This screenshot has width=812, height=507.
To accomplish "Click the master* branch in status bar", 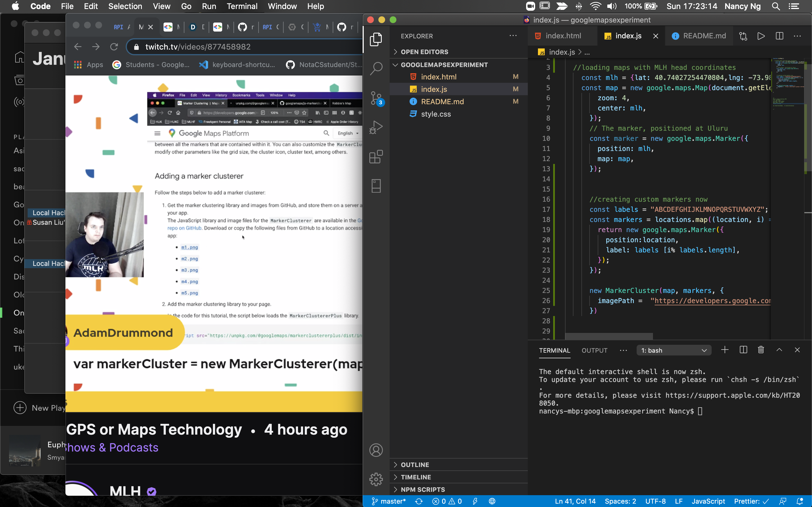I will pos(389,501).
